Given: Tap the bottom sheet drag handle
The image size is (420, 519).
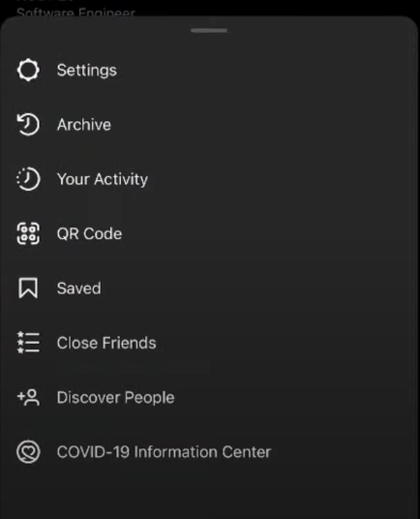Looking at the screenshot, I should [209, 30].
